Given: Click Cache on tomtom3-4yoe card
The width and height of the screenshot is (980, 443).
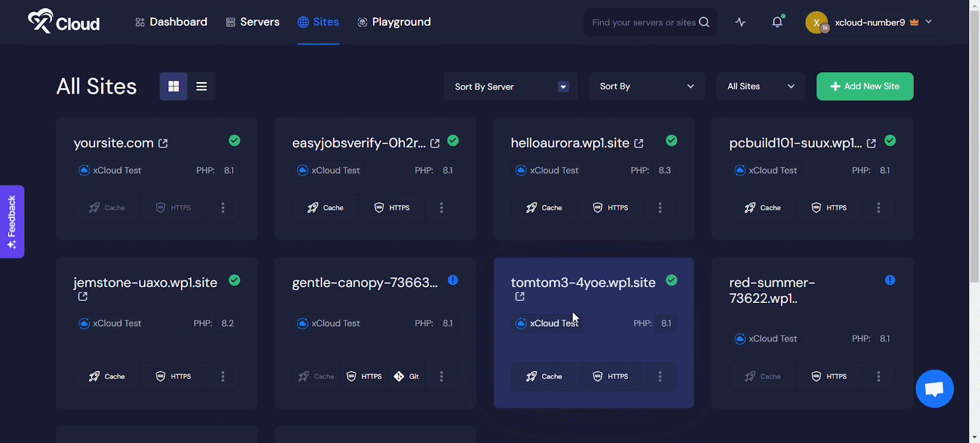Looking at the screenshot, I should (x=545, y=376).
